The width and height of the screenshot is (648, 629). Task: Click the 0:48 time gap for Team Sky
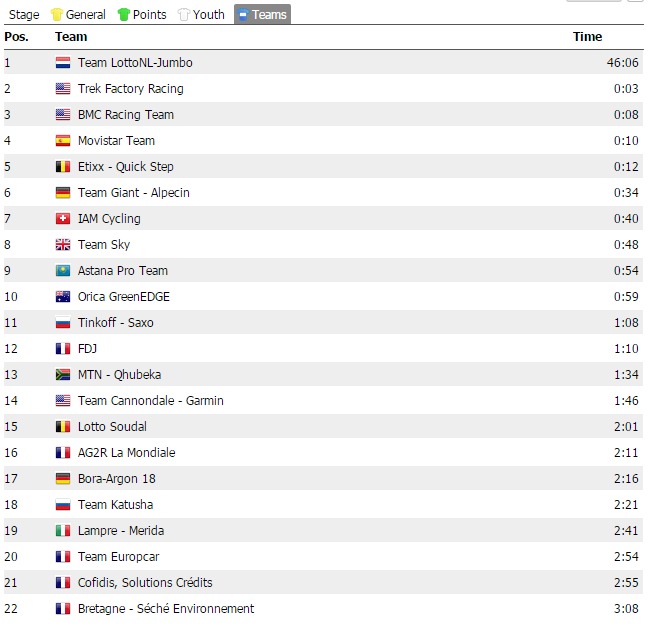tap(626, 245)
